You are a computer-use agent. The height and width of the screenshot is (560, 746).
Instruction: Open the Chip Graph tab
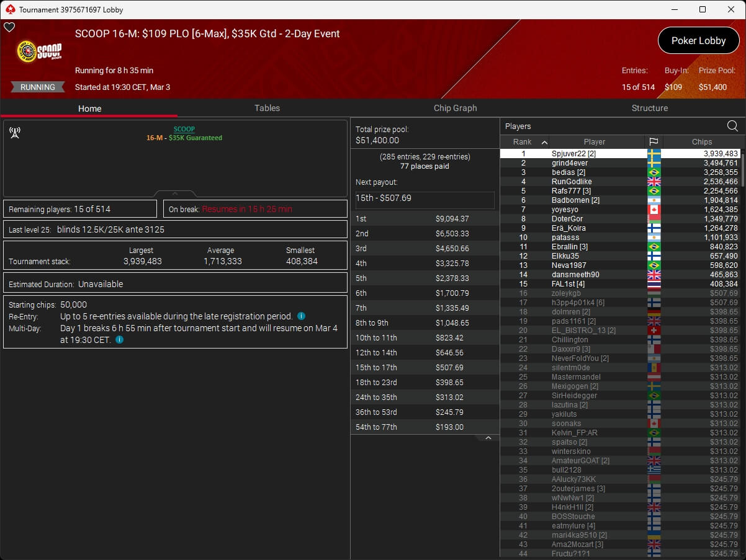coord(455,108)
